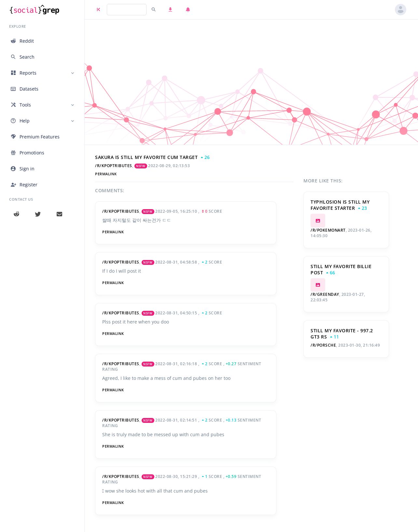Open notifications bell icon

(x=188, y=10)
